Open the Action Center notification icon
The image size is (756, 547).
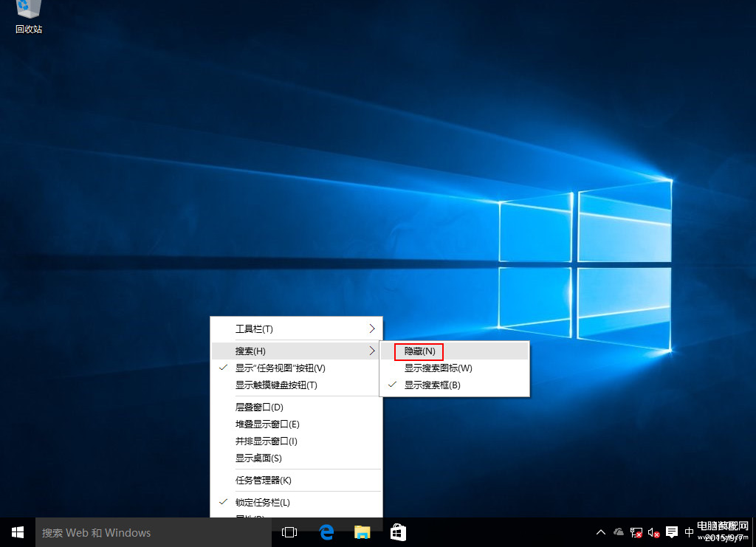pyautogui.click(x=671, y=532)
